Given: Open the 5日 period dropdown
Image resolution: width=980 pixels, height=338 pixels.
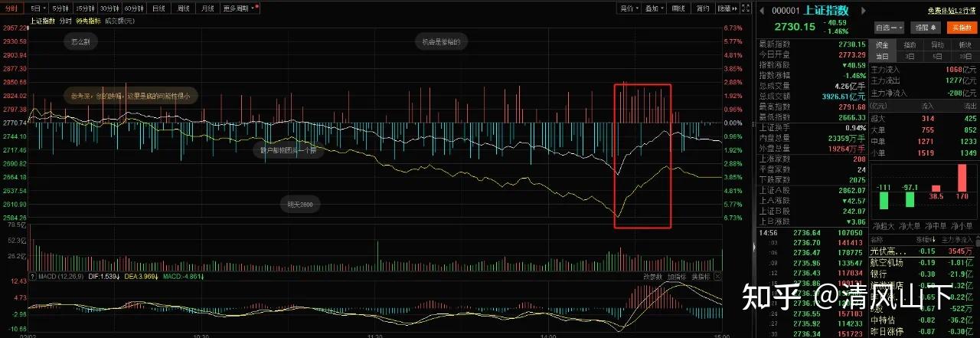Looking at the screenshot, I should point(38,8).
